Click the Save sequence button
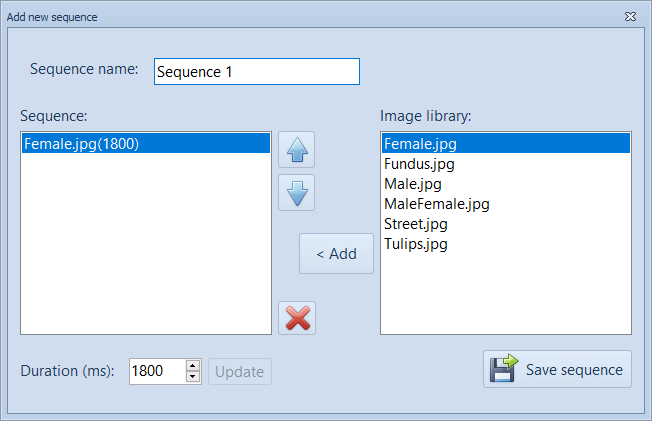 click(557, 369)
